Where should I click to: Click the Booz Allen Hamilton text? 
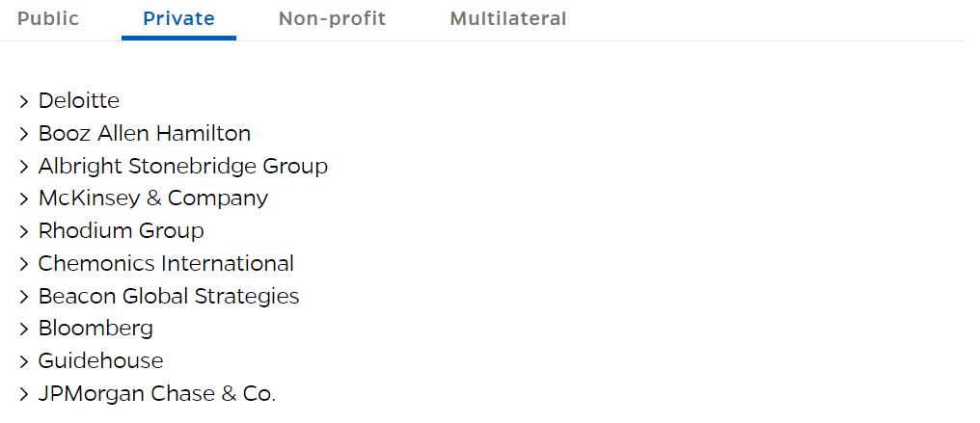pyautogui.click(x=145, y=133)
